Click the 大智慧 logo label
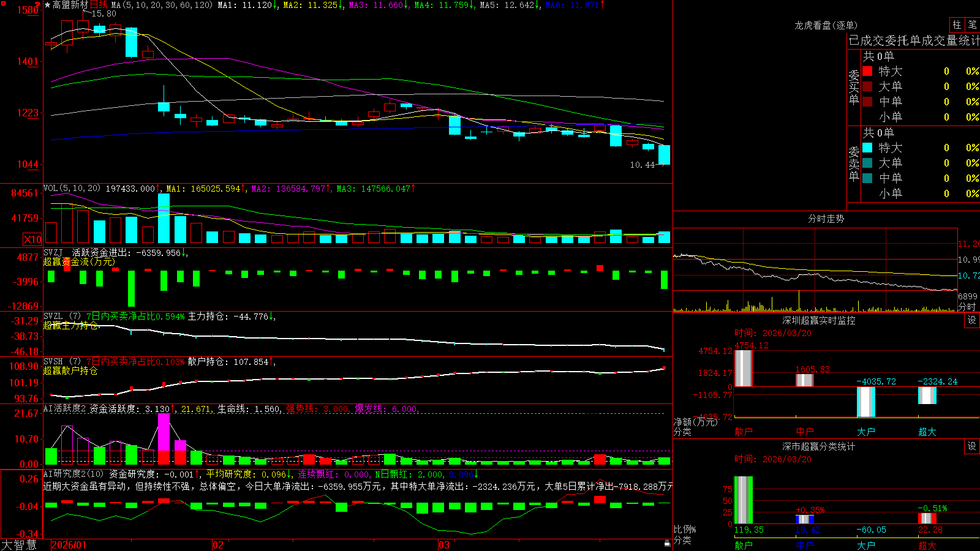Image resolution: width=980 pixels, height=551 pixels. tap(19, 545)
